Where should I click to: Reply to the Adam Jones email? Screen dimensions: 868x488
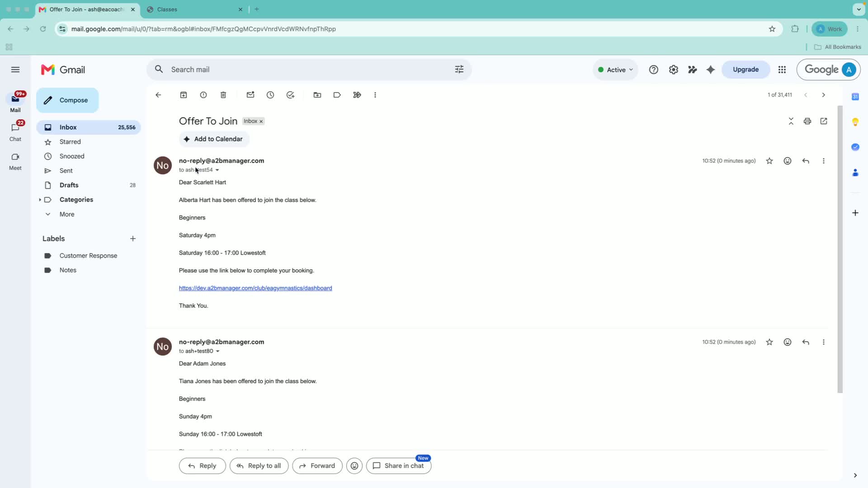[x=806, y=342]
